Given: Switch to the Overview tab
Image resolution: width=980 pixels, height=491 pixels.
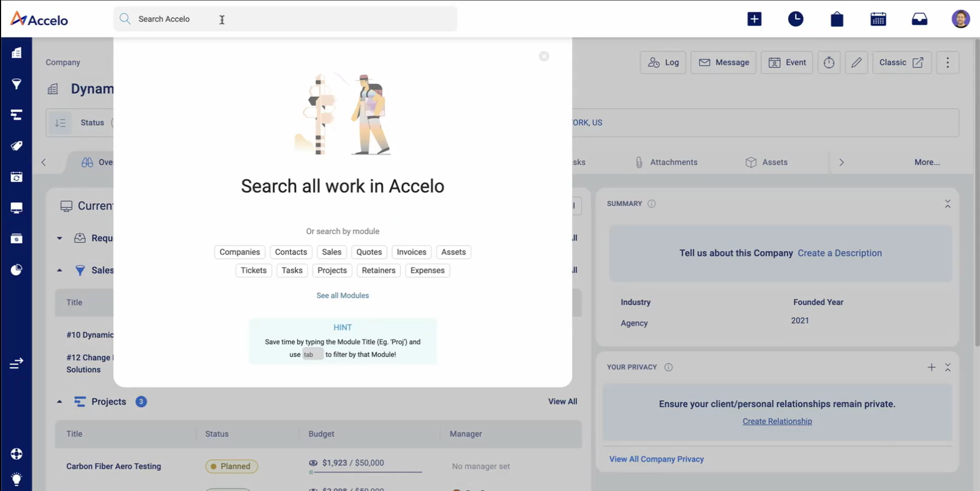Looking at the screenshot, I should coord(96,163).
